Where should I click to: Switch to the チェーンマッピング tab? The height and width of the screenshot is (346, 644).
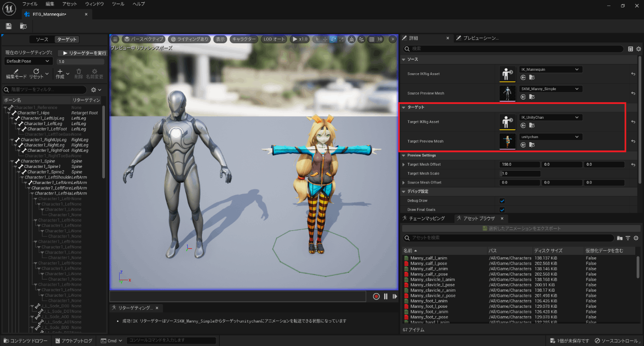click(424, 219)
